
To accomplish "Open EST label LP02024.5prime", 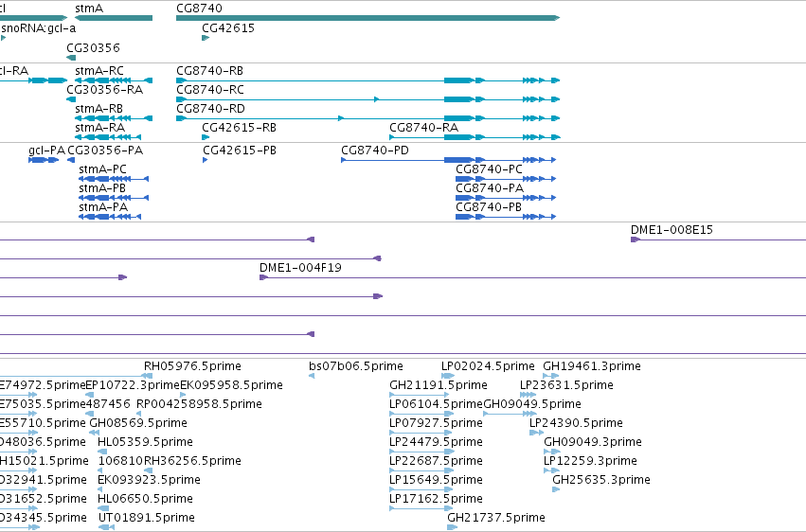I will point(488,366).
